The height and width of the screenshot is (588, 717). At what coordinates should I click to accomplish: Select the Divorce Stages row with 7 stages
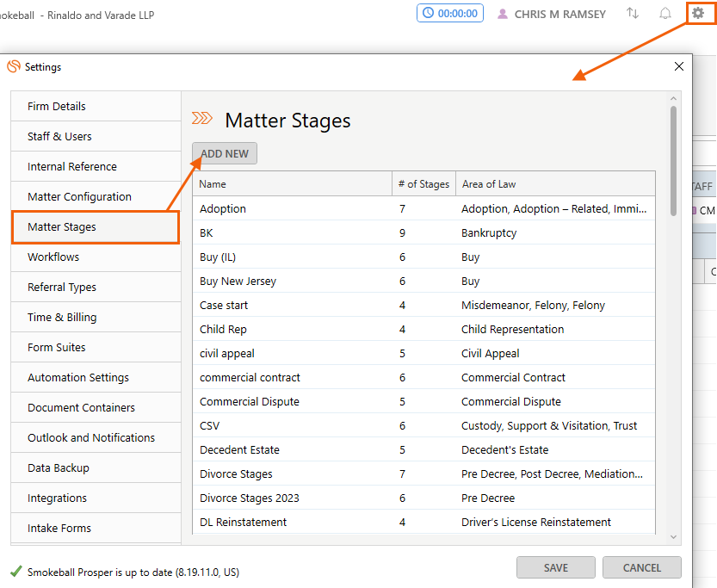[423, 474]
